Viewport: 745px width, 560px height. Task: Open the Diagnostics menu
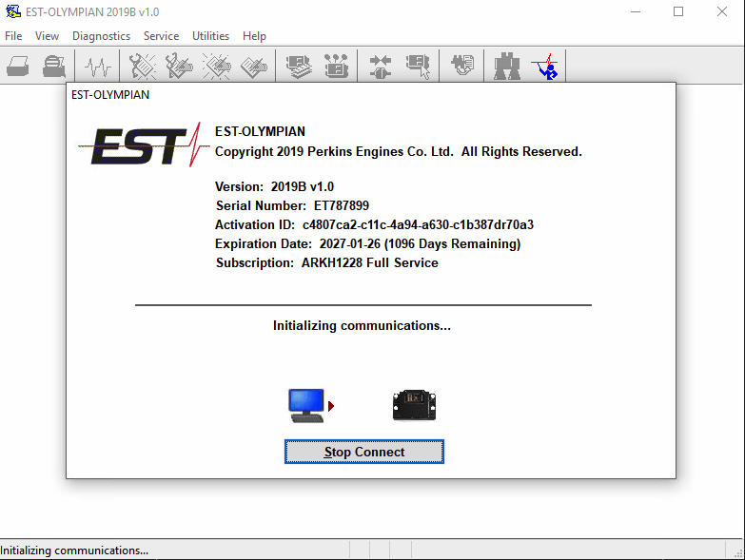tap(101, 36)
